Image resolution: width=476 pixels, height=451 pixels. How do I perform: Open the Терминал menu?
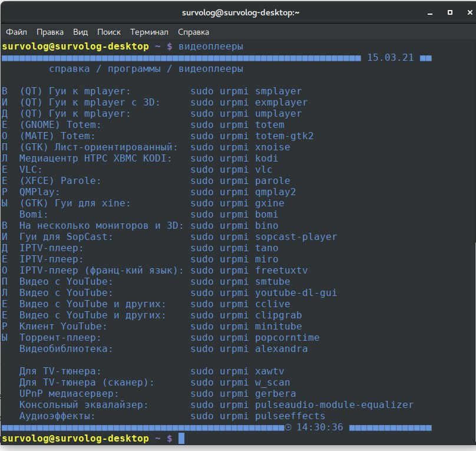pos(149,32)
